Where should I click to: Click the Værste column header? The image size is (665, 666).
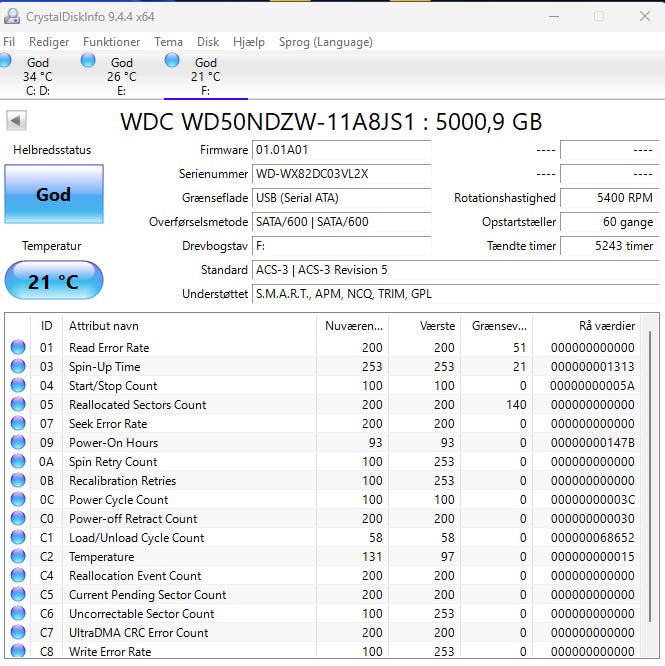point(425,326)
